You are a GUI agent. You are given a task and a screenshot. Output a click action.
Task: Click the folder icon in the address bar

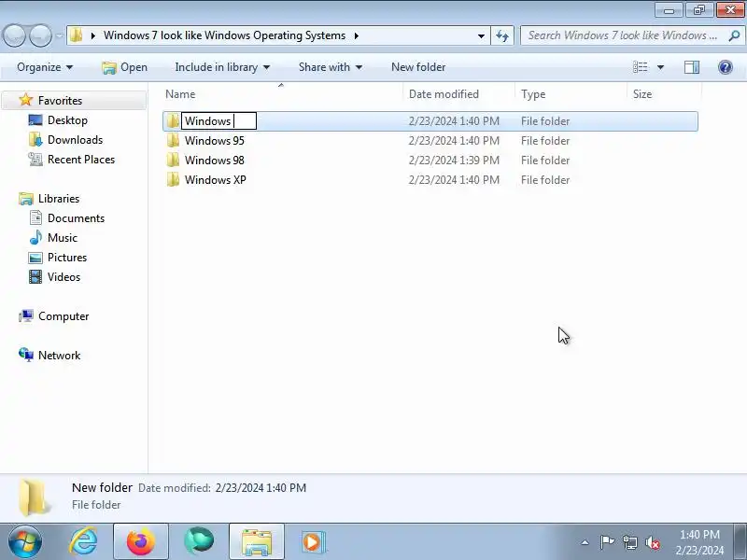click(x=77, y=35)
